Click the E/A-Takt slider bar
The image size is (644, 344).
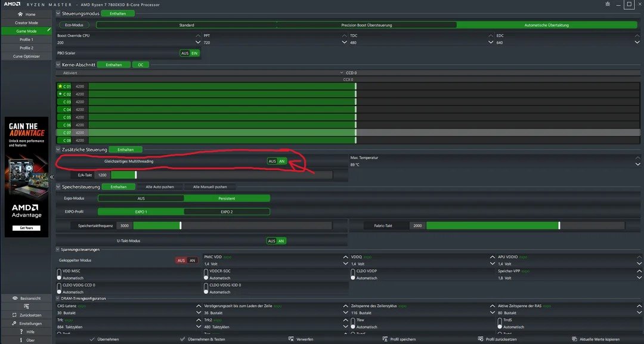pos(222,175)
